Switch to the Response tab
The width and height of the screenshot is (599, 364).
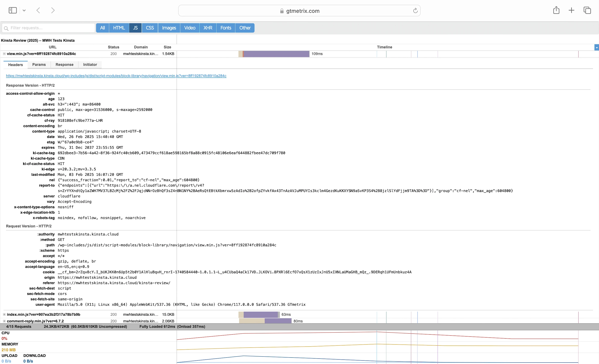65,65
